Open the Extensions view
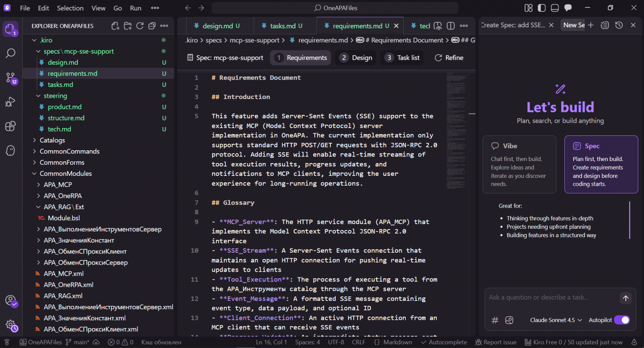644x348 pixels. click(11, 126)
